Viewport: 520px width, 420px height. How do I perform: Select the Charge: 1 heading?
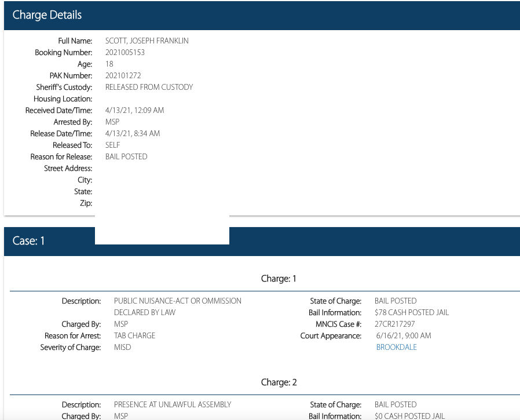279,279
